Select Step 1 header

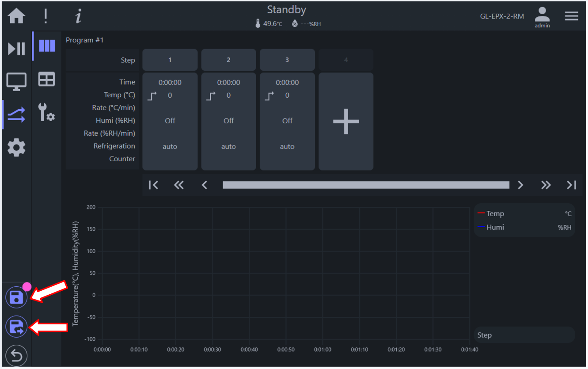tap(170, 60)
